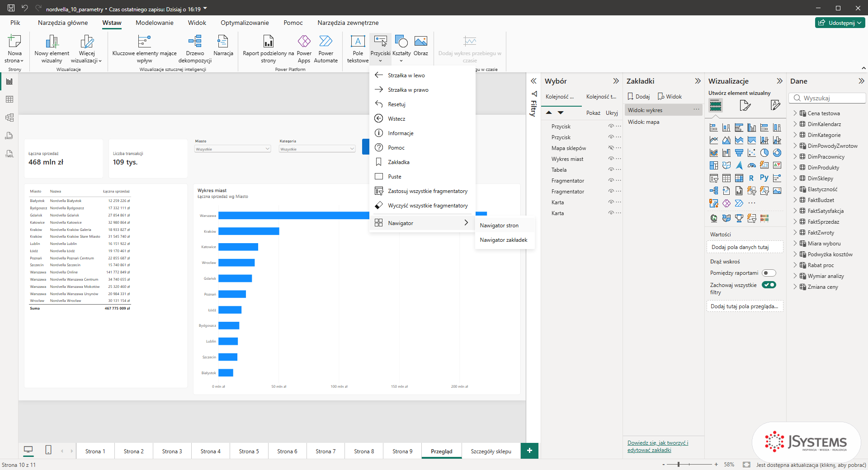Adjust the zoom slider
This screenshot has width=868, height=470.
(679, 465)
